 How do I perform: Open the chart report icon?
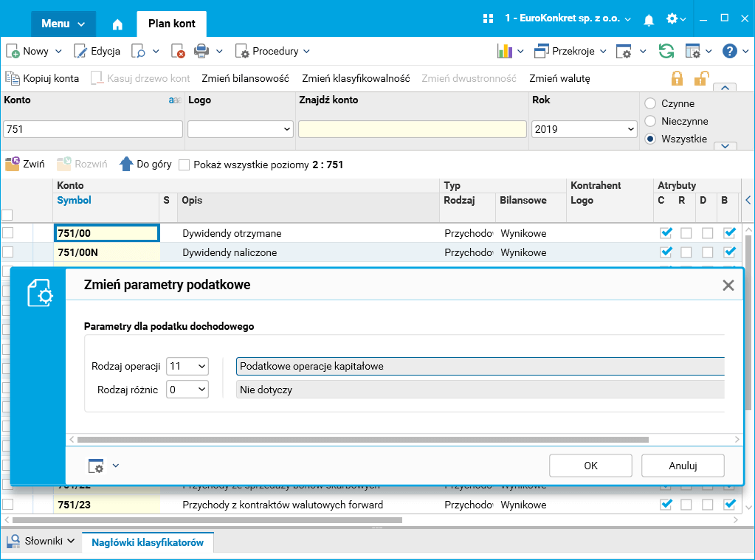[x=505, y=51]
